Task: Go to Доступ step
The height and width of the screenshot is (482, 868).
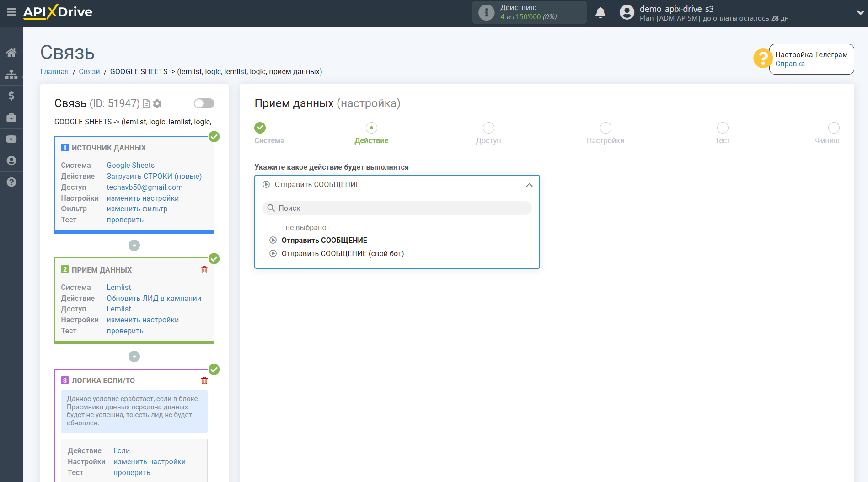Action: pos(488,128)
